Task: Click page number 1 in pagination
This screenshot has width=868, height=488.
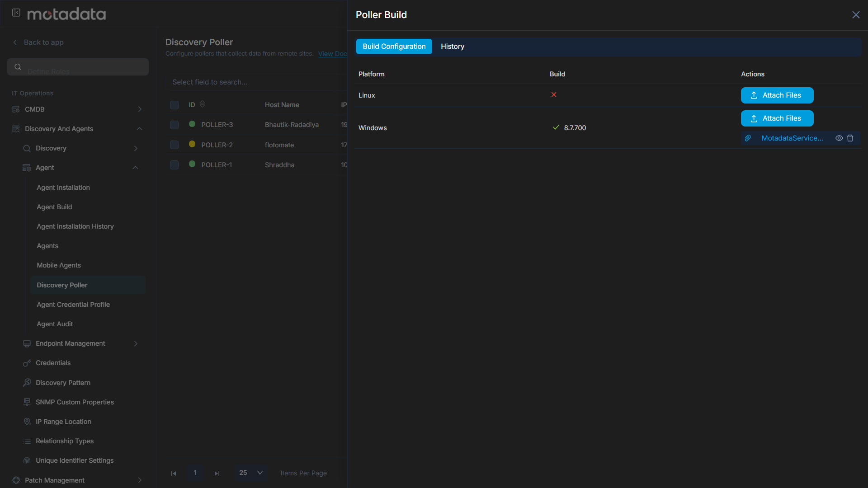Action: point(195,473)
